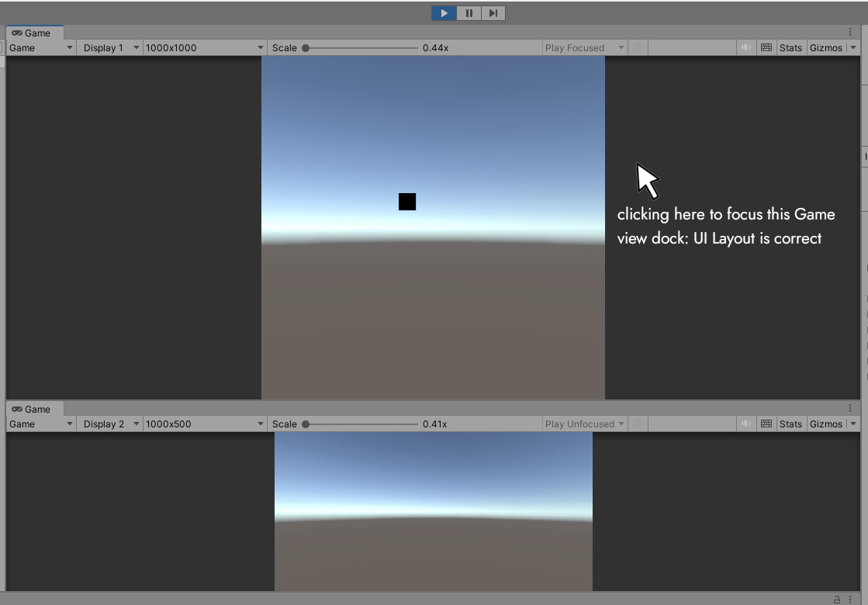The height and width of the screenshot is (605, 868).
Task: Click the device simulator keyboard icon on Display 1 toolbar
Action: point(766,47)
